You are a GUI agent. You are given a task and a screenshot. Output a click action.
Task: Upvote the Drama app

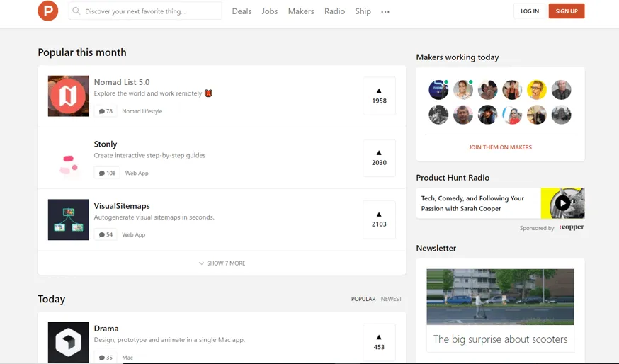point(379,342)
